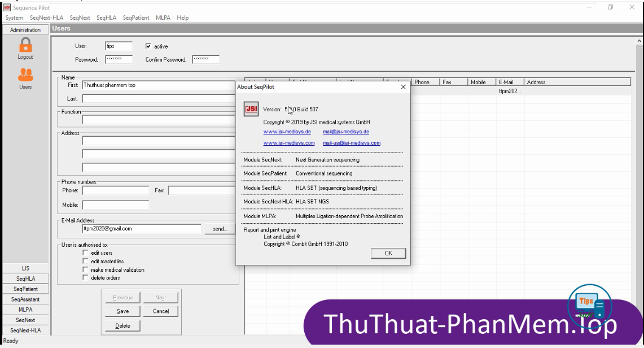
Task: Click the Phone column header
Action: tap(426, 82)
